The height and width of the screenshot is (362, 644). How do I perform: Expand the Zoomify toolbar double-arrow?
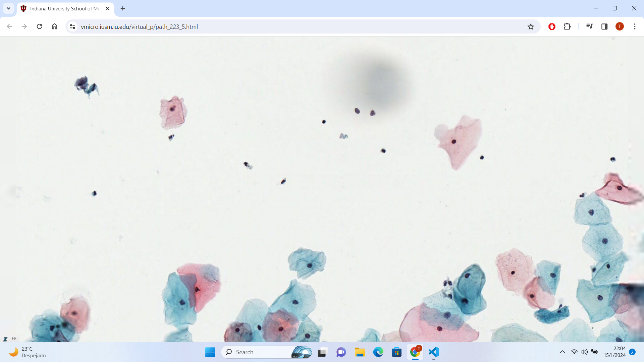pos(14,339)
